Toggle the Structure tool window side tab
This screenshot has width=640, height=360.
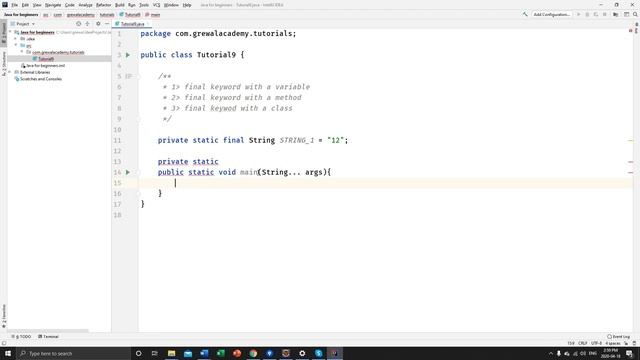point(4,64)
